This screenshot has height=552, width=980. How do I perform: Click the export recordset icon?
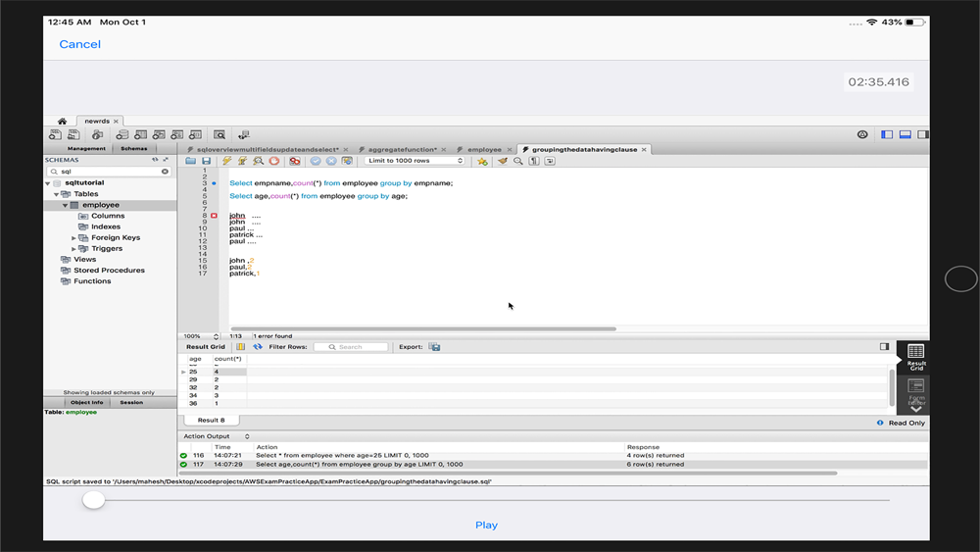click(434, 347)
